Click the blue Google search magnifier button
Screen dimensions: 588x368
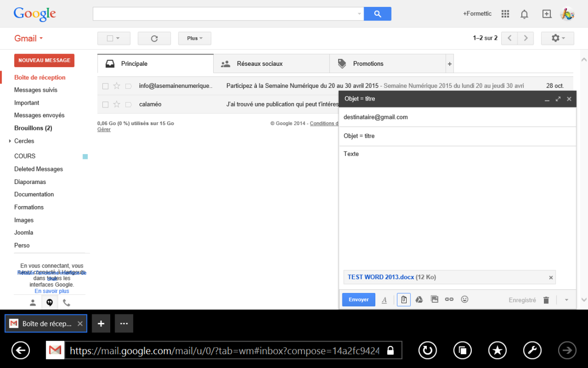[377, 14]
